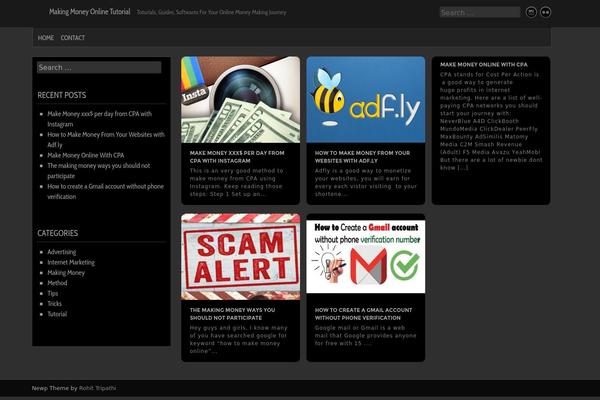Viewport: 600px width, 400px height.
Task: Click excerpt starting 'Google mail or Gmail'
Action: coord(365,336)
